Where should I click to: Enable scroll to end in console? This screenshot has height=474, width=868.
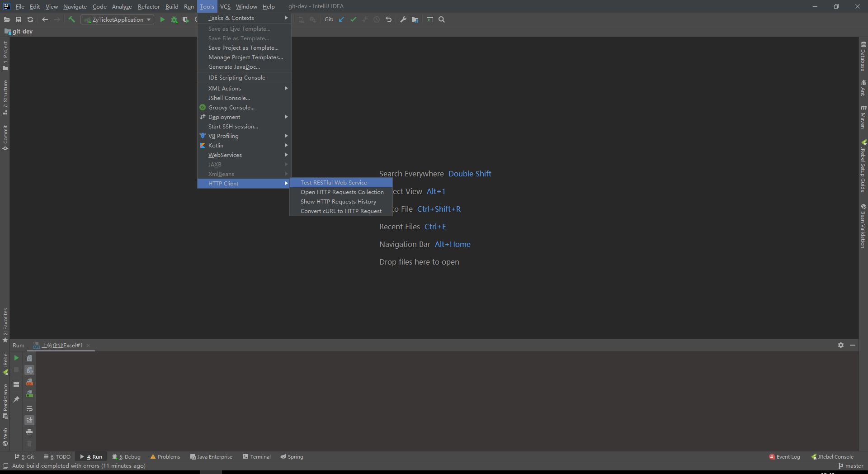pos(29,420)
